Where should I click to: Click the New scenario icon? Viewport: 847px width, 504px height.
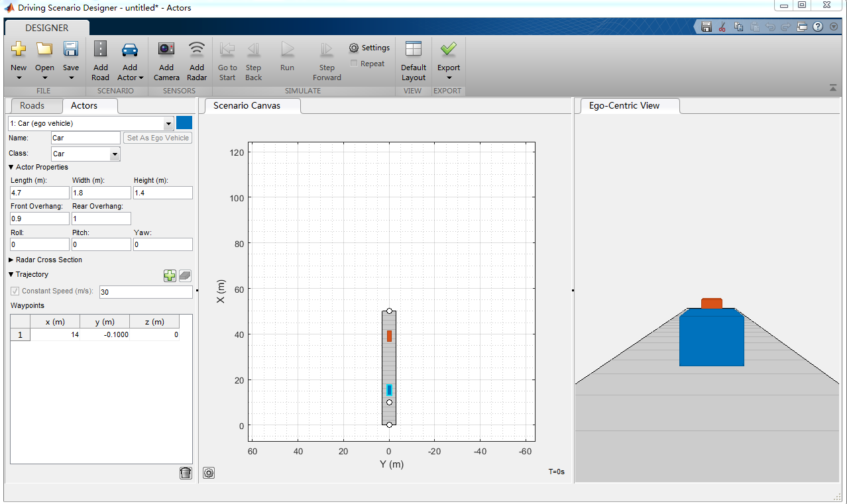pyautogui.click(x=19, y=49)
